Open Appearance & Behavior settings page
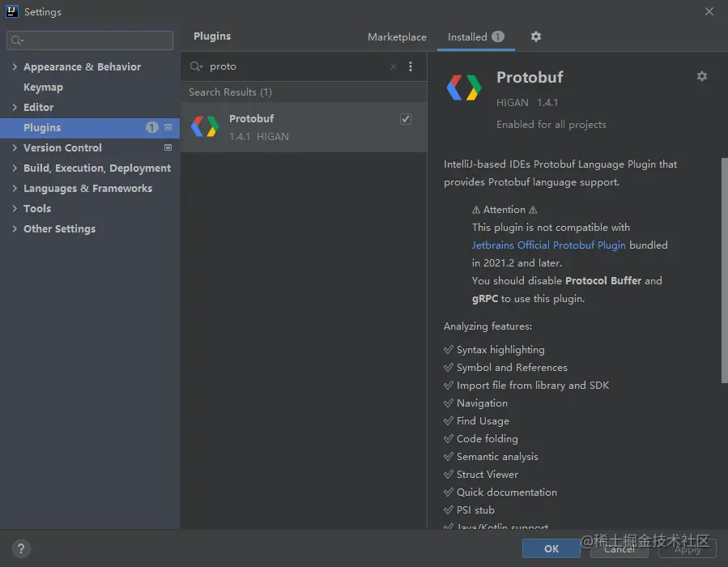Viewport: 728px width, 567px height. [x=82, y=67]
